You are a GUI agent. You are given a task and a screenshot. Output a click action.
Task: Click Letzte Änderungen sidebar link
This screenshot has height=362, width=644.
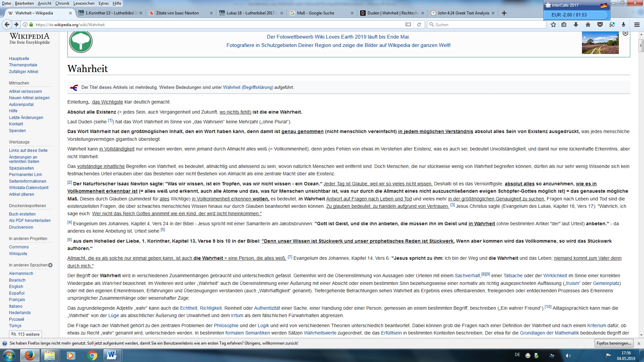tap(26, 118)
